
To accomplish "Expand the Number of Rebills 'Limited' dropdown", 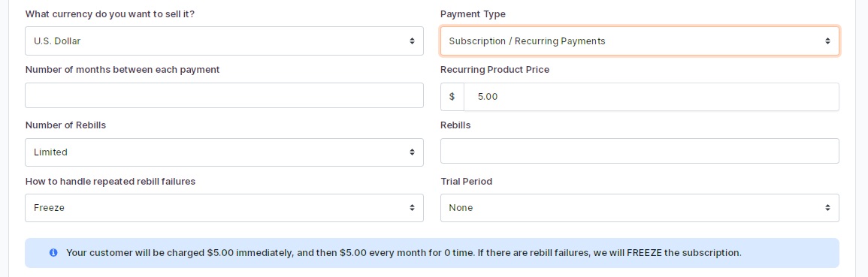I will click(224, 152).
